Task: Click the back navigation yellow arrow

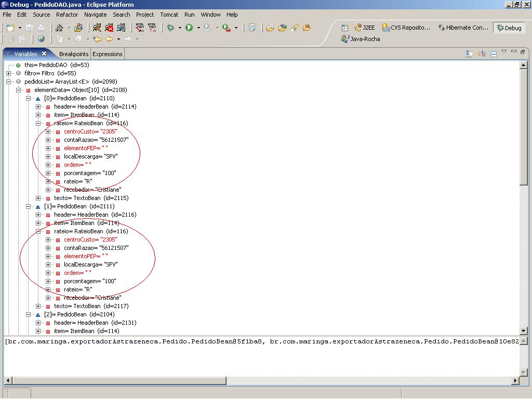Action: coord(109,39)
